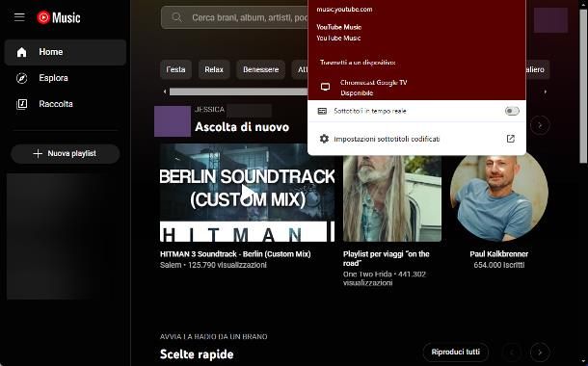588x366 pixels.
Task: Open Paul Kalkbrenner artist link
Action: [x=498, y=254]
